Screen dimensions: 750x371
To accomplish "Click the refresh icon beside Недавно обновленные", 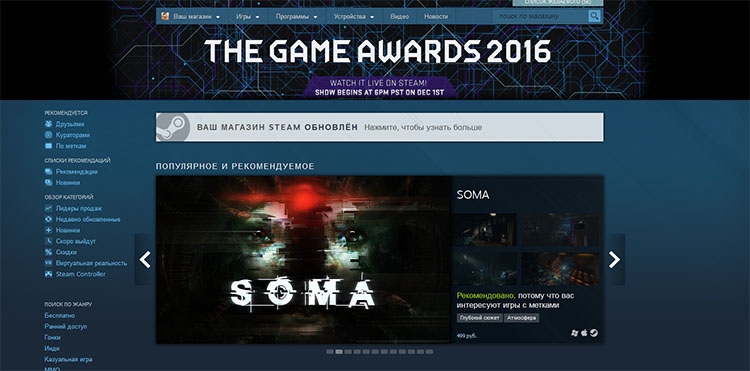I will pos(48,219).
